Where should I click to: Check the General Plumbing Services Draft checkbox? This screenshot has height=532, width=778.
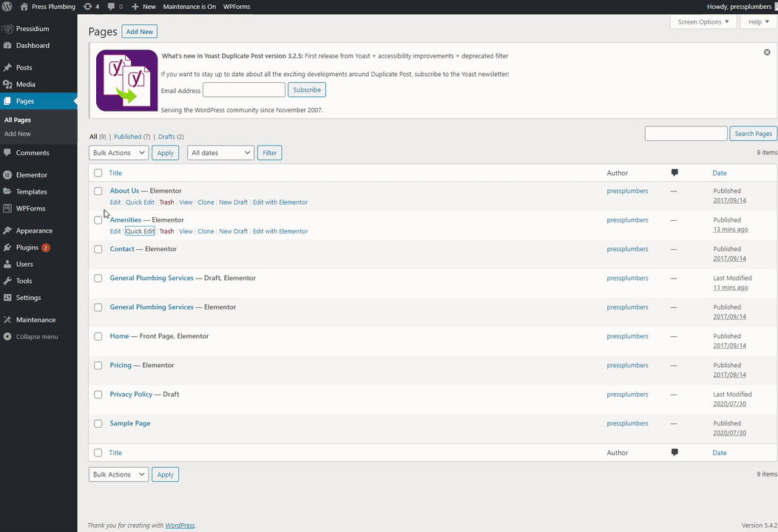[x=98, y=278]
